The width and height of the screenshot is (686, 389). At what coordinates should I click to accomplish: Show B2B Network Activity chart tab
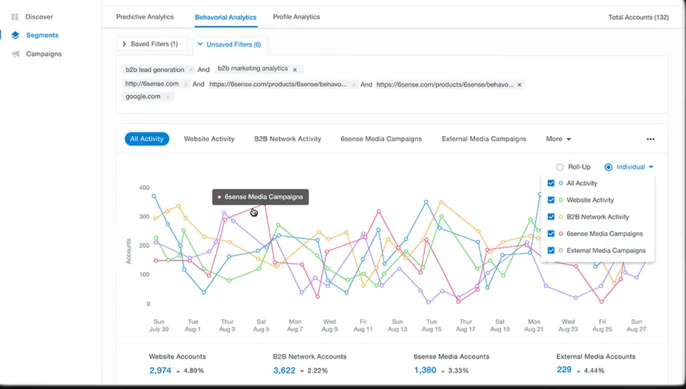click(287, 139)
